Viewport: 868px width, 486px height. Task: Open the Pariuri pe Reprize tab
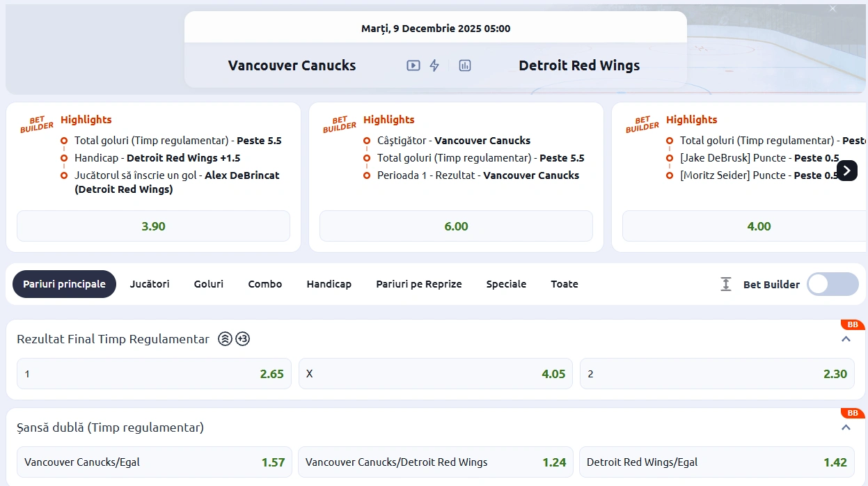pyautogui.click(x=419, y=284)
